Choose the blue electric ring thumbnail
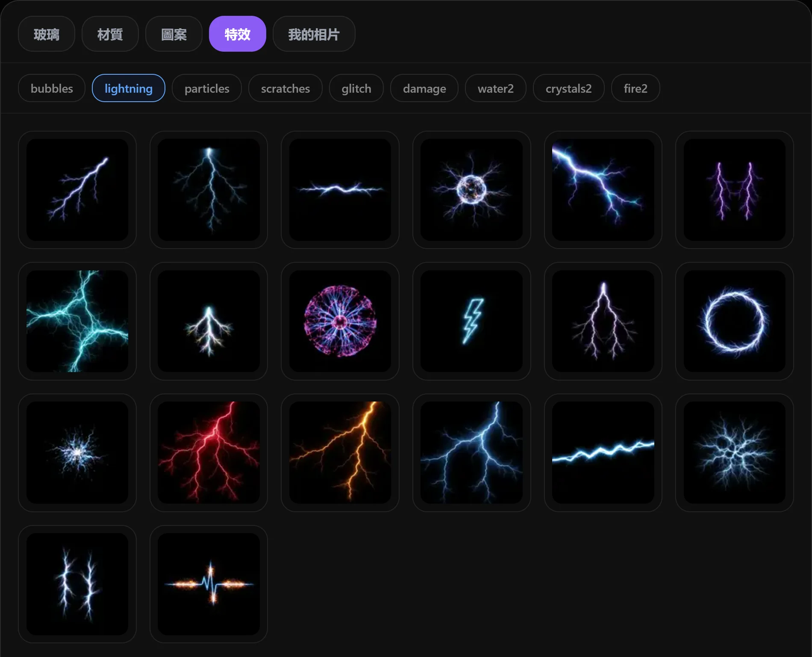 point(735,321)
